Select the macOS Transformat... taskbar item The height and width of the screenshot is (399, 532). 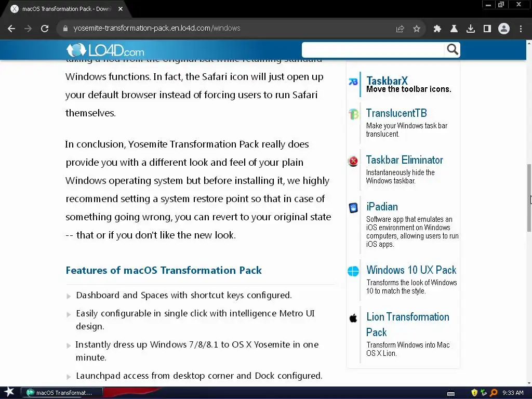(61, 393)
